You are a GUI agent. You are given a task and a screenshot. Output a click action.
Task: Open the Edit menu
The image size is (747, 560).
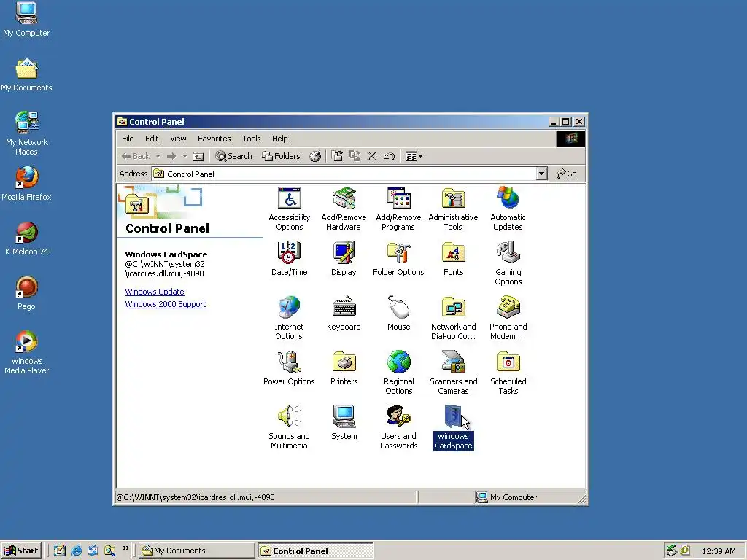152,139
